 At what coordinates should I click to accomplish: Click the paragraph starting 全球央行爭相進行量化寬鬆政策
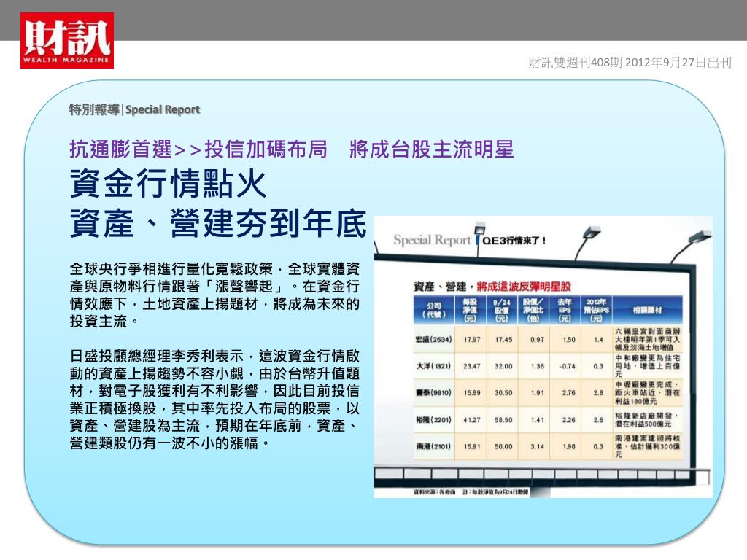[x=214, y=295]
